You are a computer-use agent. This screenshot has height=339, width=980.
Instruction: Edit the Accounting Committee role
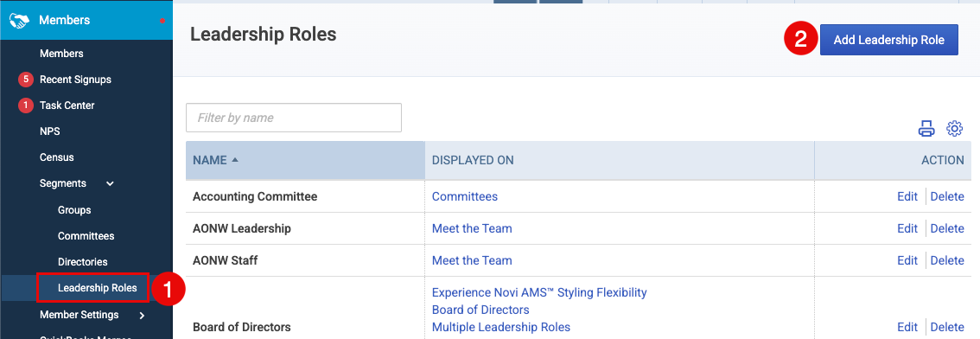point(907,196)
